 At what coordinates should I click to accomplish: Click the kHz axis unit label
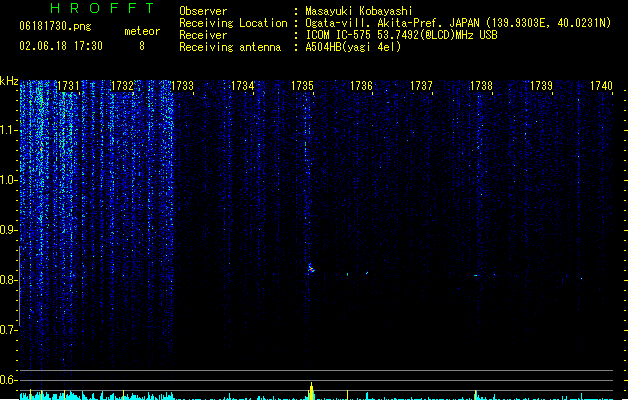9,81
